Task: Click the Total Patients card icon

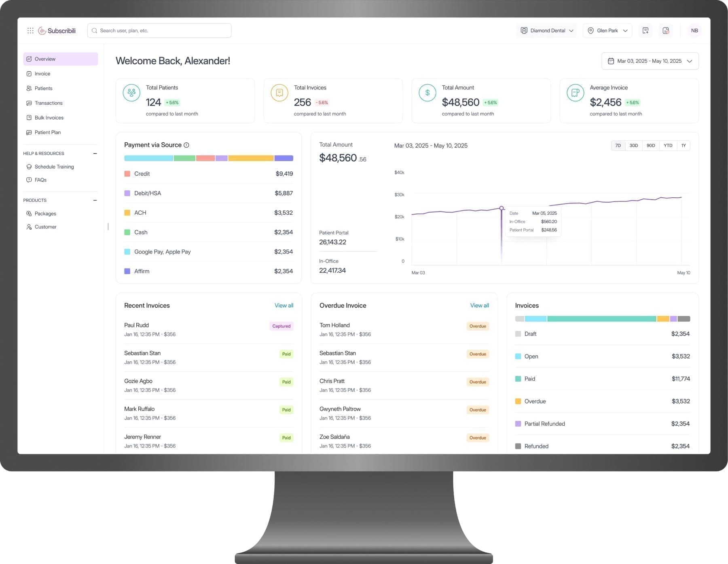Action: (x=131, y=93)
